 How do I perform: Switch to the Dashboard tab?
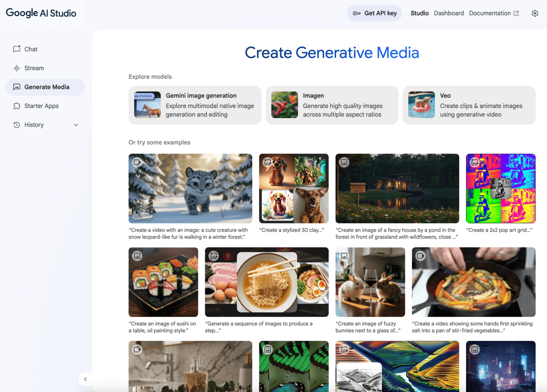click(x=449, y=13)
